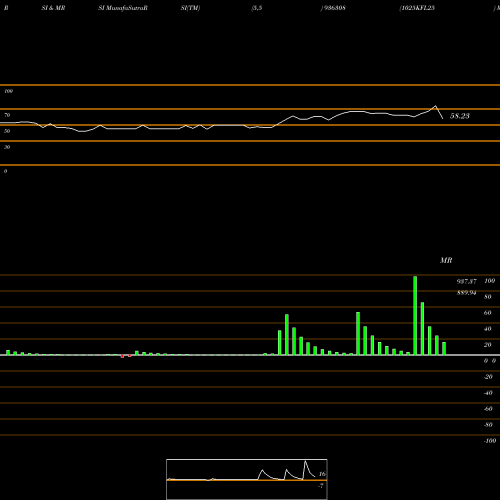Click the 'SI(TM)' header label
Screen dimensions: 500x500
[x=190, y=8]
